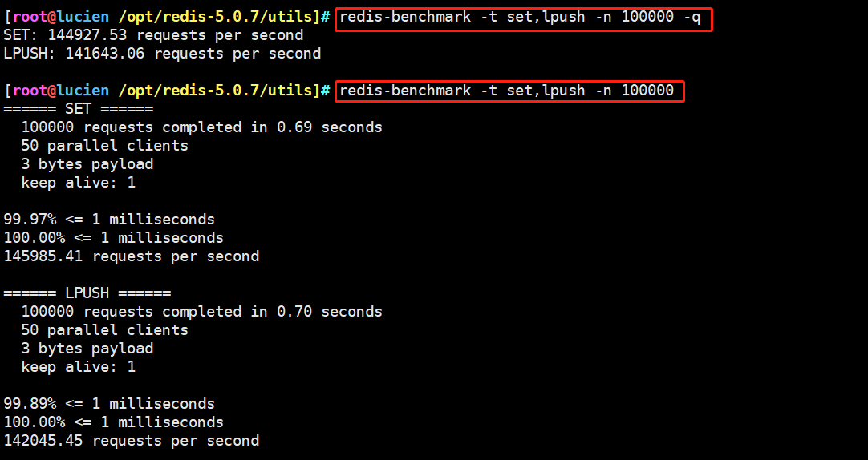Screen dimensions: 868x460
Task: Click the command text ending with -q
Action: pos(520,17)
